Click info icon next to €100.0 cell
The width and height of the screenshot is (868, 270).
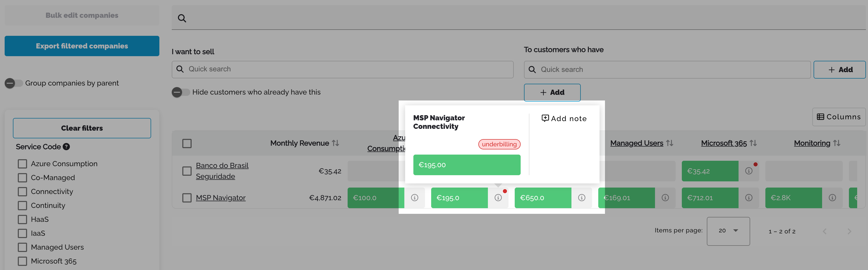pyautogui.click(x=414, y=198)
